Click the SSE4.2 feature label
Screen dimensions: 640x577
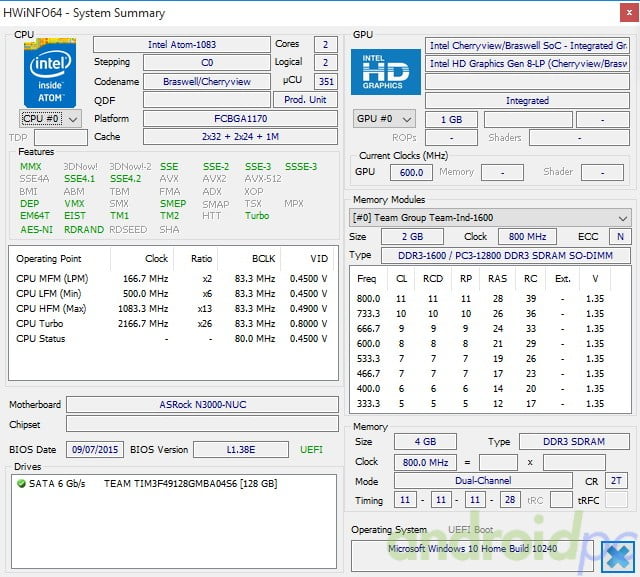tap(125, 179)
